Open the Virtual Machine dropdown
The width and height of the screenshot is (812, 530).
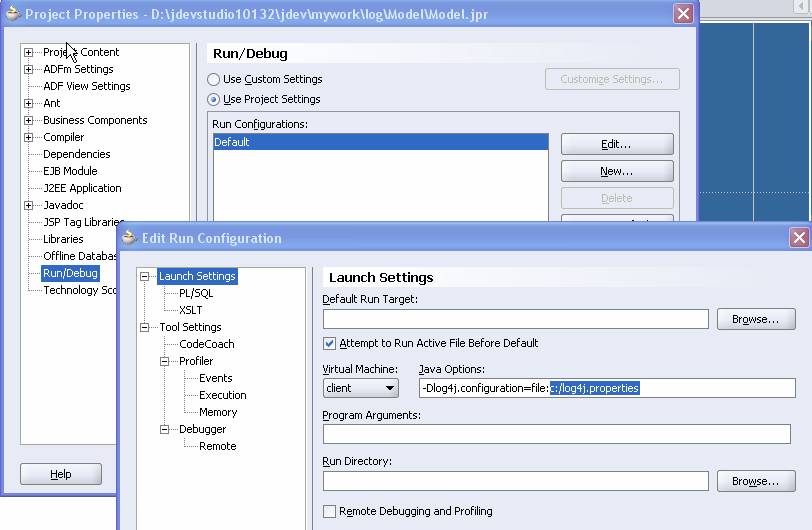coord(360,388)
